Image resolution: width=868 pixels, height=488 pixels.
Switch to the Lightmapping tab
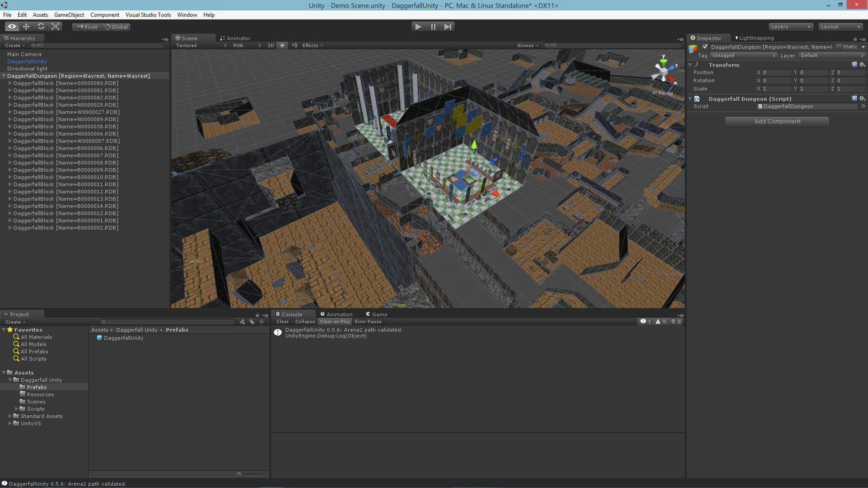tap(755, 38)
